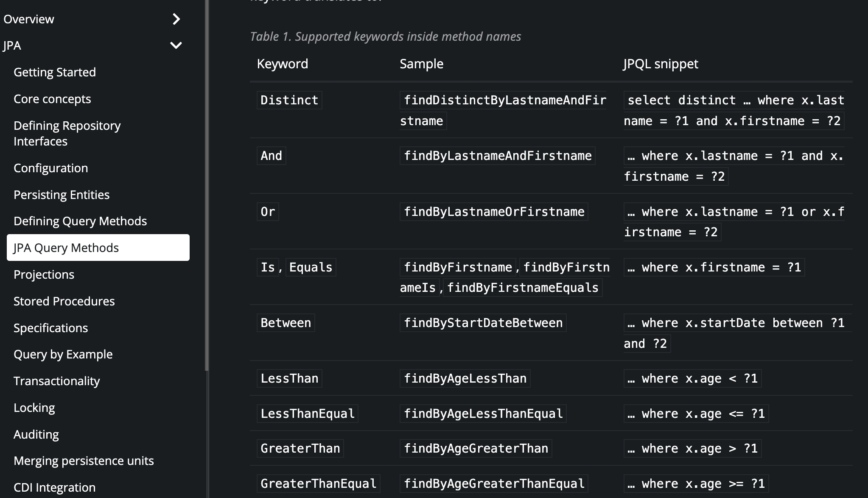
Task: Open Specifications in the sidebar
Action: 50,328
